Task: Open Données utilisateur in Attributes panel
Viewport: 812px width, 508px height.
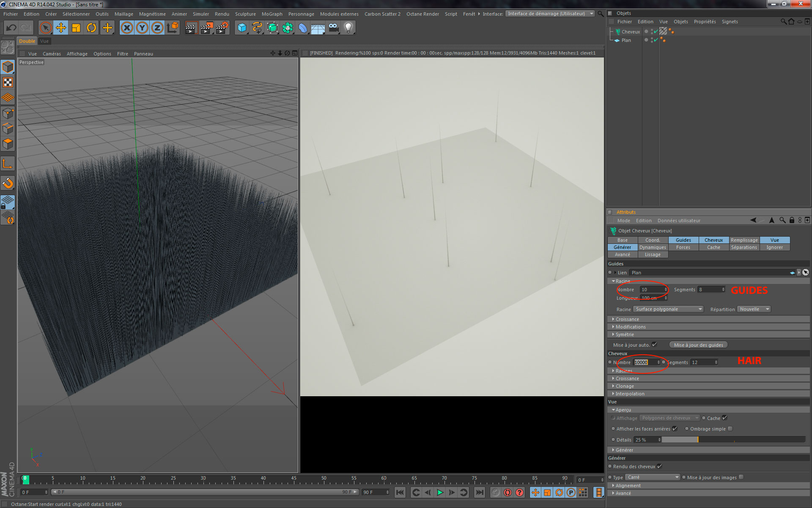Action: (x=679, y=221)
